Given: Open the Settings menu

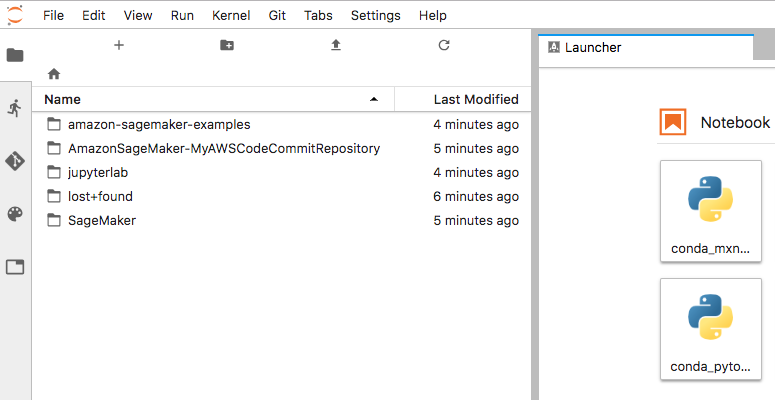Looking at the screenshot, I should (x=375, y=15).
